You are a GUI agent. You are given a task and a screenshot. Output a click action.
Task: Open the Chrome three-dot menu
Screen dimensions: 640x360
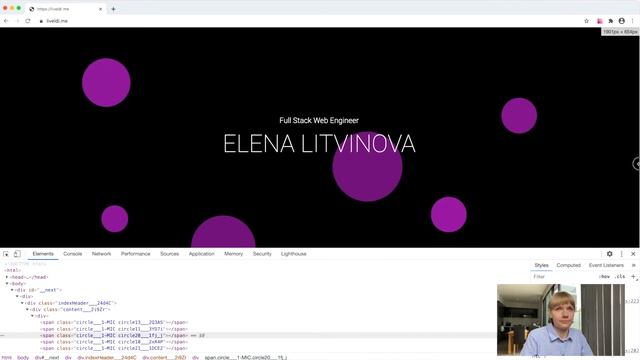coord(633,21)
